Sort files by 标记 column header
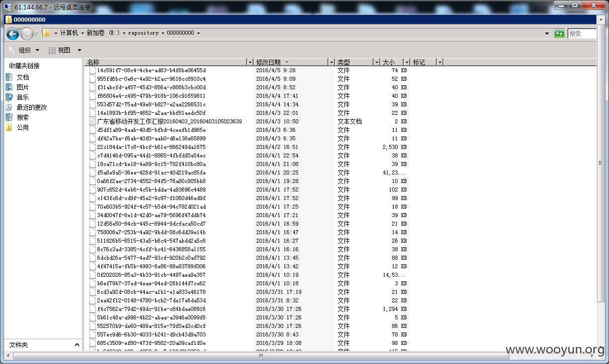Viewport: 609px width, 364px height. coord(424,62)
